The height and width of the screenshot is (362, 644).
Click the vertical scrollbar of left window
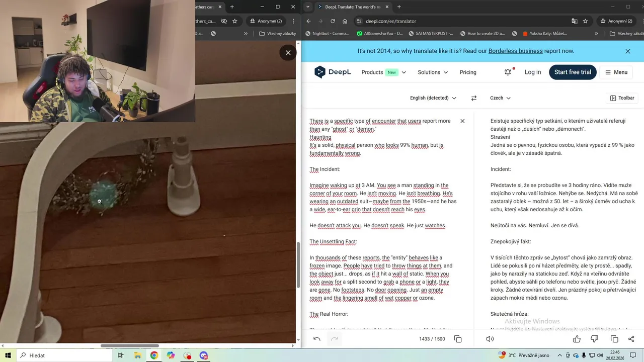(x=298, y=264)
